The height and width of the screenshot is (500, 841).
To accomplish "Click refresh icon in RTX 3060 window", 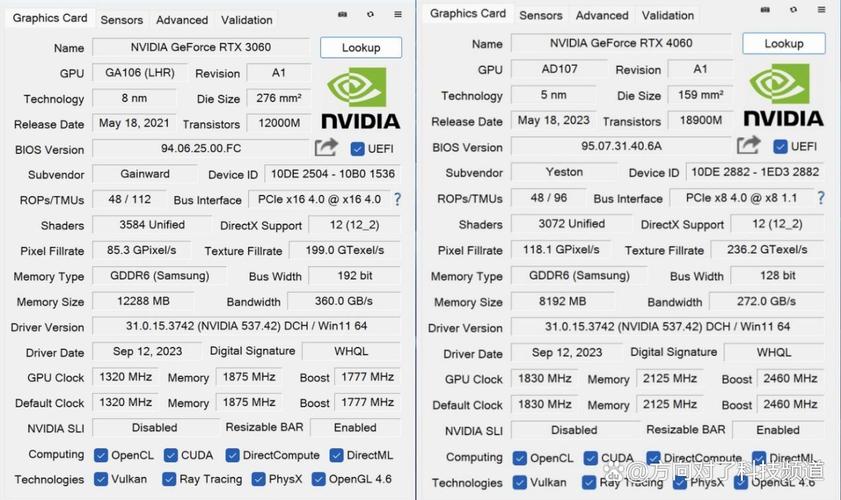I will pos(370,15).
